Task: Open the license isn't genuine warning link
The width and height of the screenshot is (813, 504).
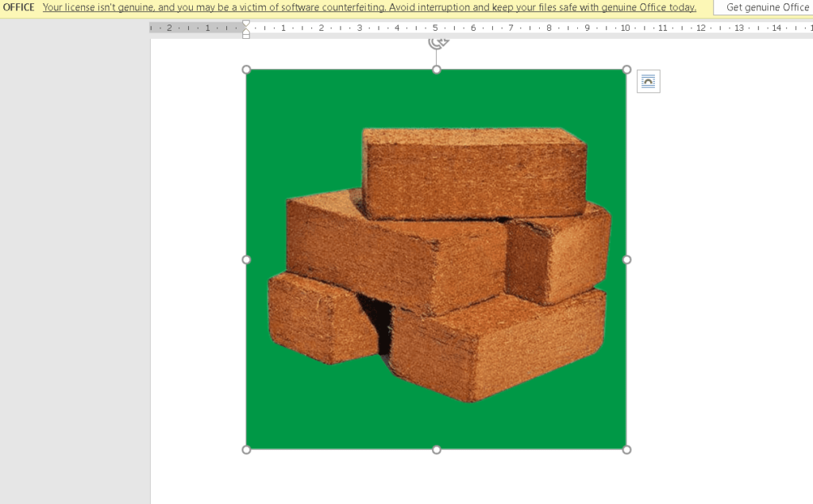Action: [x=369, y=7]
